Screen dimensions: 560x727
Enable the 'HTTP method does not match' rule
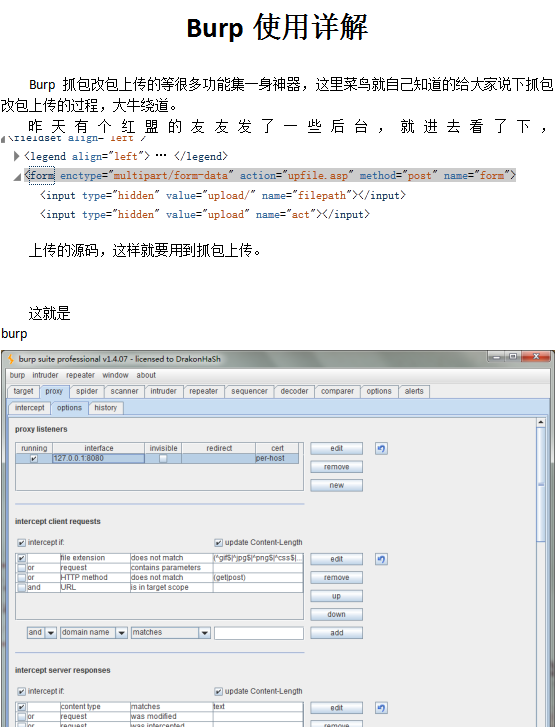pos(22,578)
